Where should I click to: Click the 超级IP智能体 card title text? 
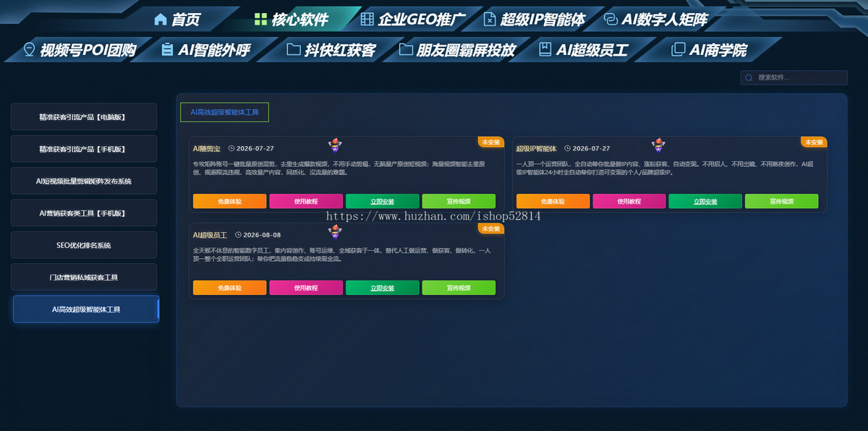(536, 148)
